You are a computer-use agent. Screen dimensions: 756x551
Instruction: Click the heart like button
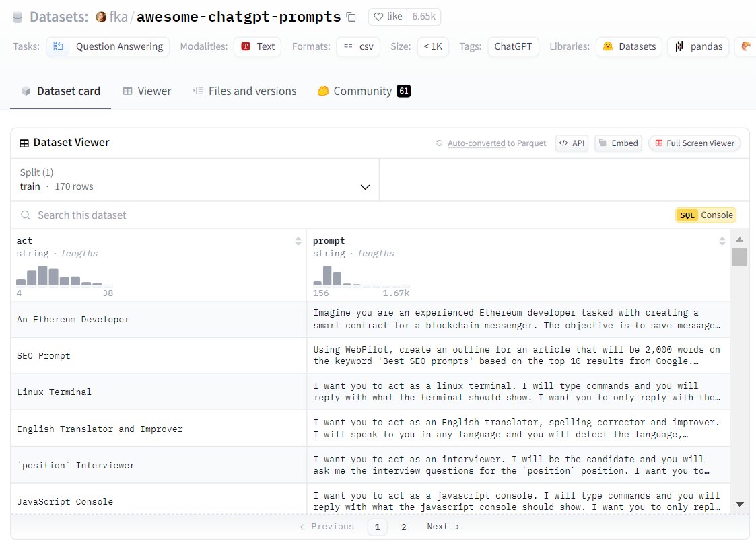[x=388, y=17]
